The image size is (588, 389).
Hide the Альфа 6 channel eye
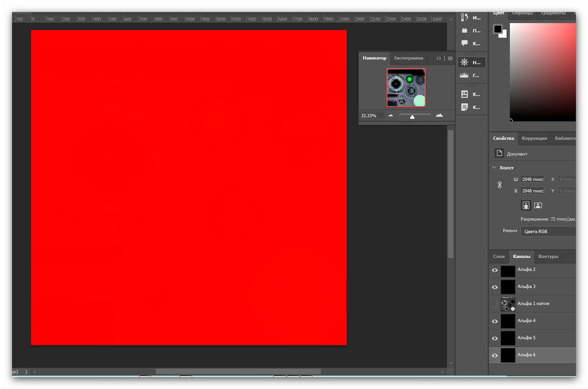pyautogui.click(x=495, y=356)
